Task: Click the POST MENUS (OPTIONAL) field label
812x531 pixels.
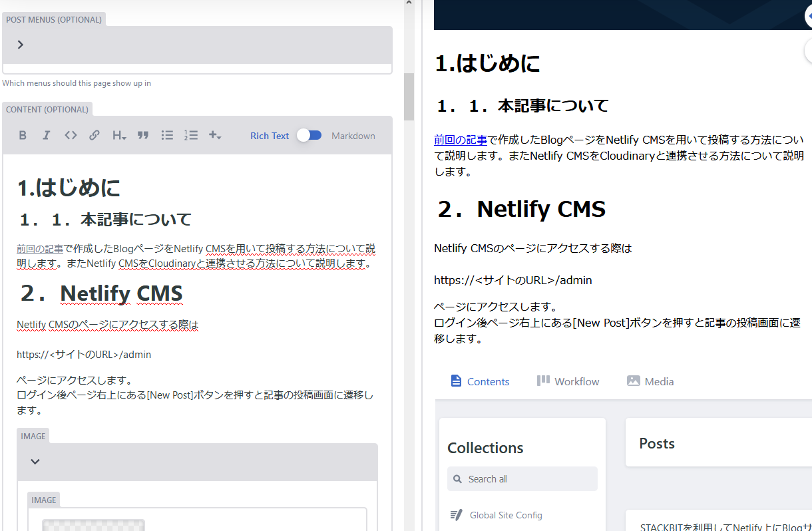Action: point(54,19)
